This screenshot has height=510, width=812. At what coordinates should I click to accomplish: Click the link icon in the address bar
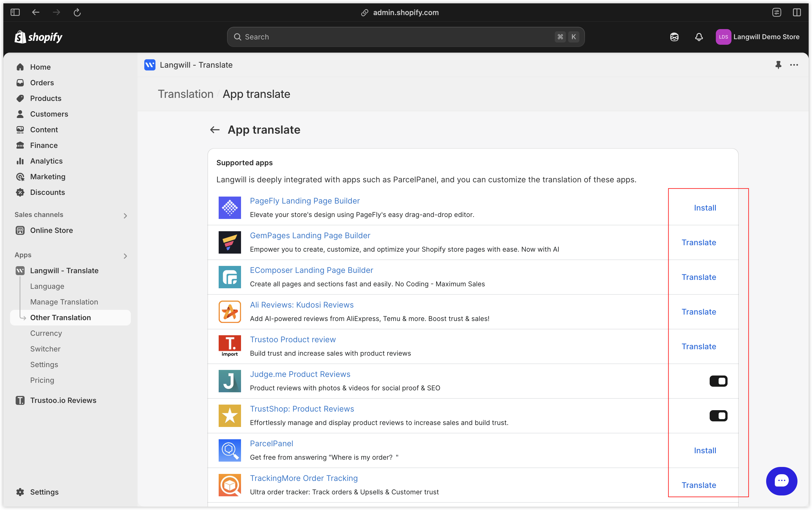[x=365, y=13]
